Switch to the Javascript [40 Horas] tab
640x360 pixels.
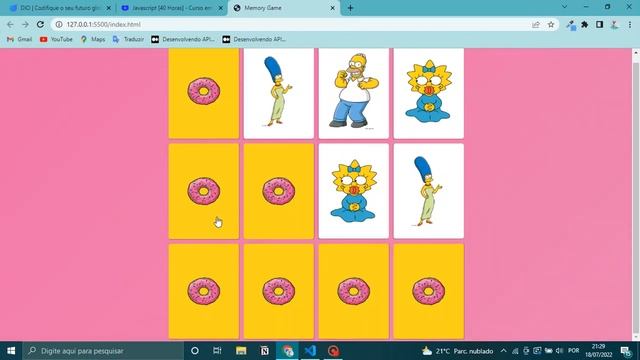[171, 8]
